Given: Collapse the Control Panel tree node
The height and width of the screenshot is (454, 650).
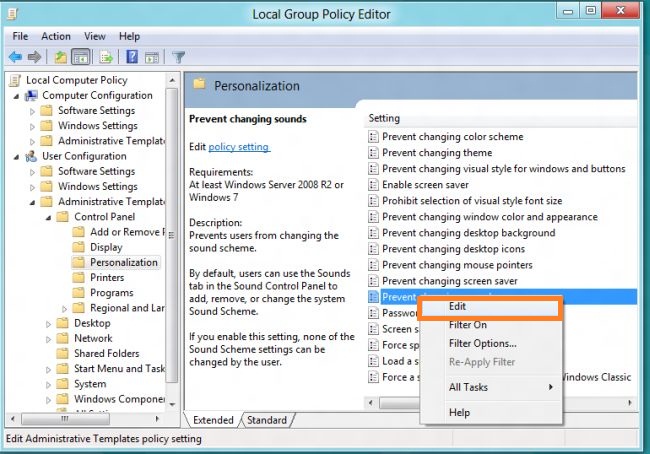Looking at the screenshot, I should (48, 217).
